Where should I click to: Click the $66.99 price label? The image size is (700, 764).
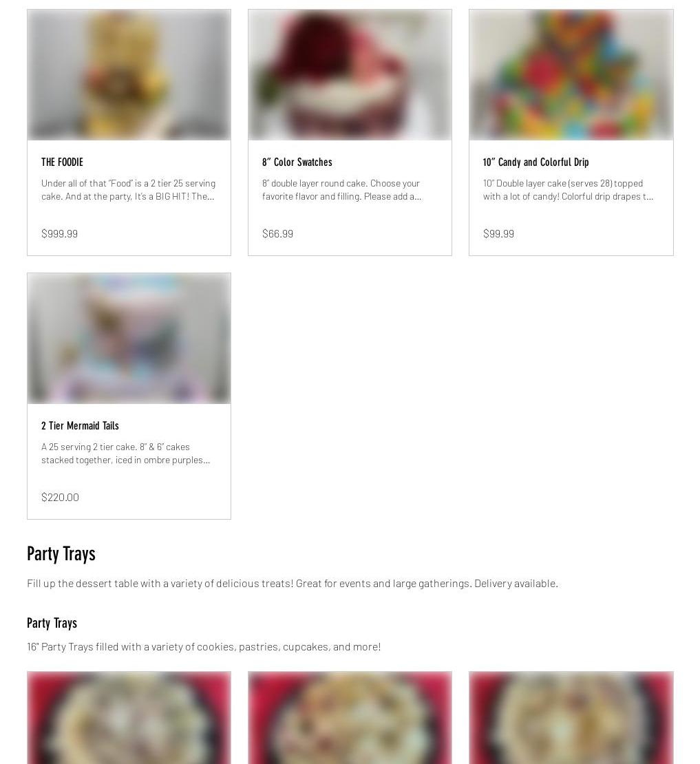tap(277, 233)
